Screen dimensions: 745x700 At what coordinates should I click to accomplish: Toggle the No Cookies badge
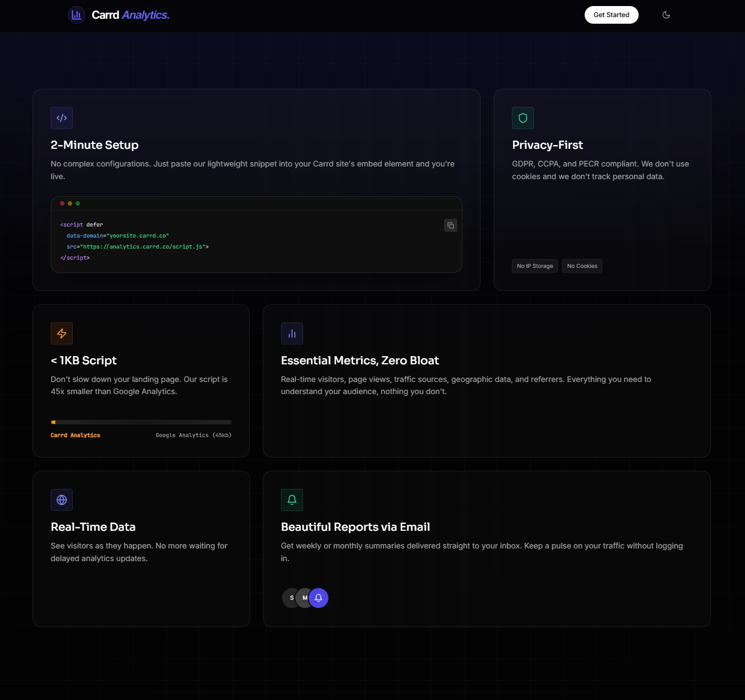tap(582, 266)
